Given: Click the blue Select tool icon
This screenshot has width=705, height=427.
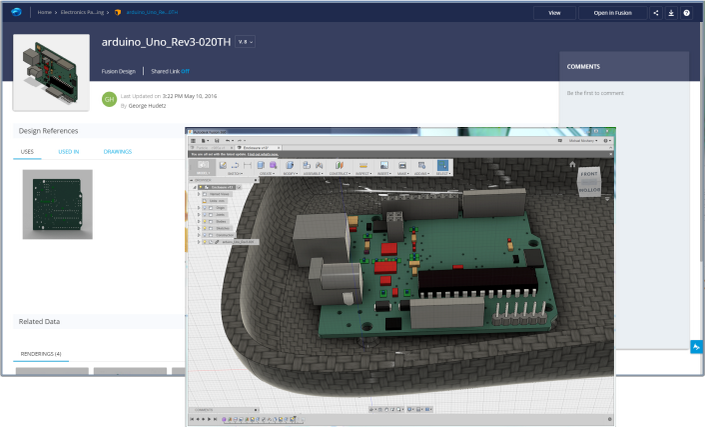Looking at the screenshot, I should (443, 165).
